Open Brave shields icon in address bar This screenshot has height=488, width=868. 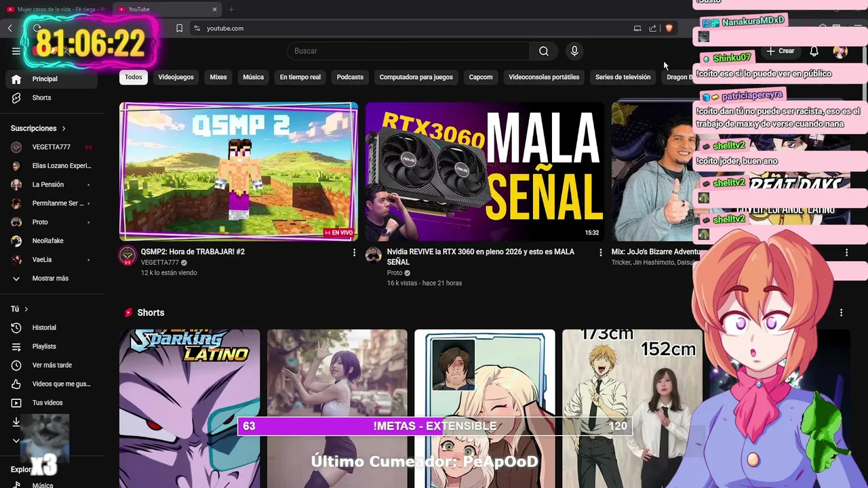(669, 28)
